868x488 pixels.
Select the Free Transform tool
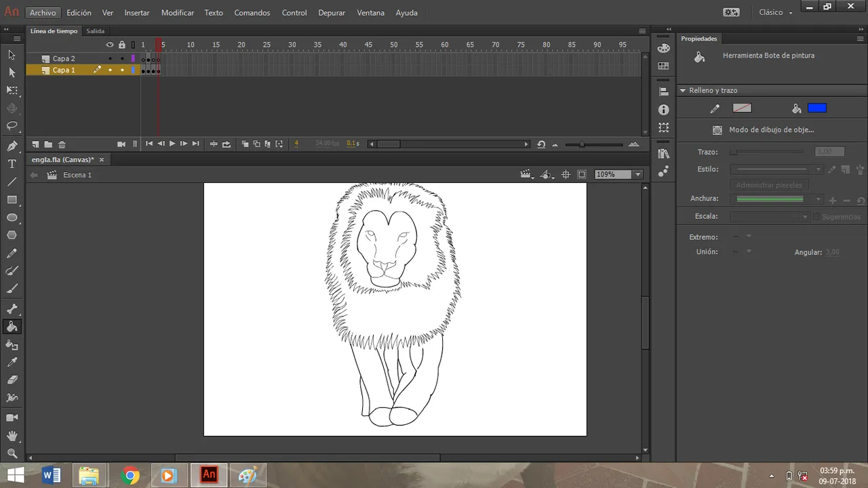pos(12,89)
